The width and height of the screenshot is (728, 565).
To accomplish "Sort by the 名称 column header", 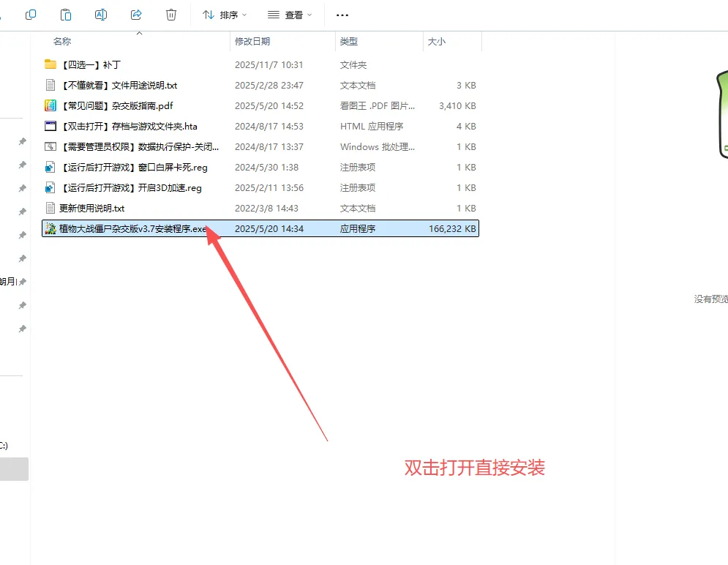I will [x=62, y=41].
